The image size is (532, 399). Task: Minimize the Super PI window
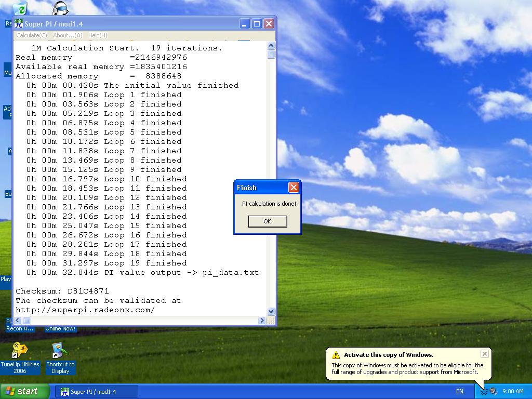pos(245,24)
